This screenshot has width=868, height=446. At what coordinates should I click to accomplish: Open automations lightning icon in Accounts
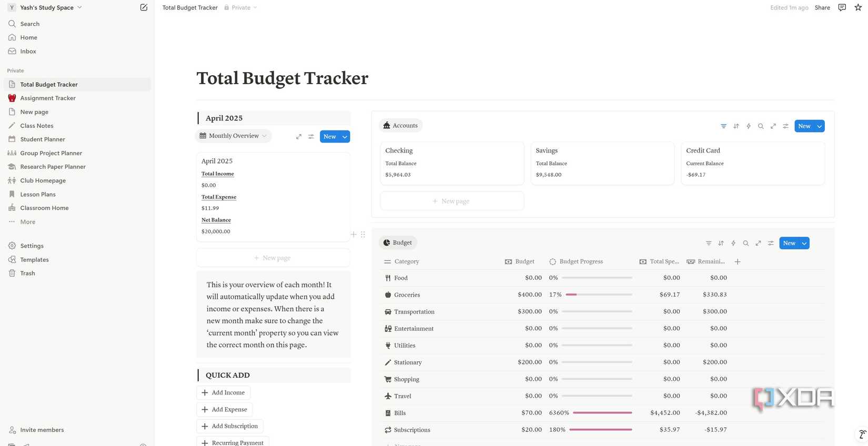point(748,126)
